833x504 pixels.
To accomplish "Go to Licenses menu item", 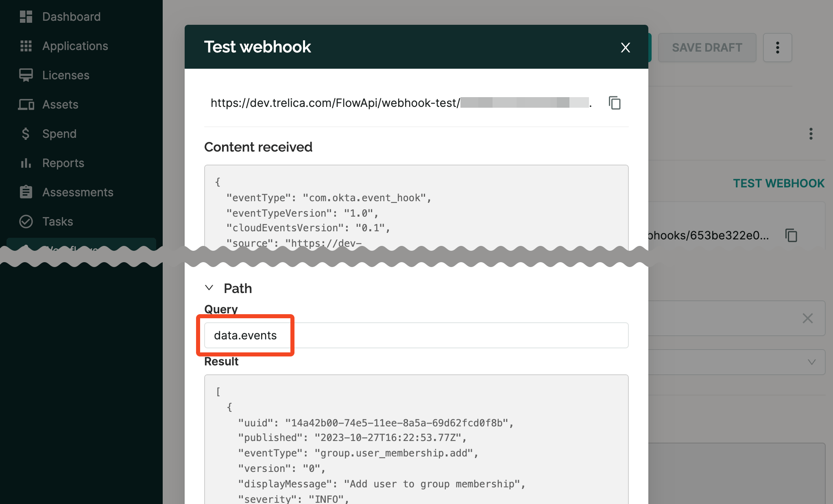I will click(x=66, y=75).
